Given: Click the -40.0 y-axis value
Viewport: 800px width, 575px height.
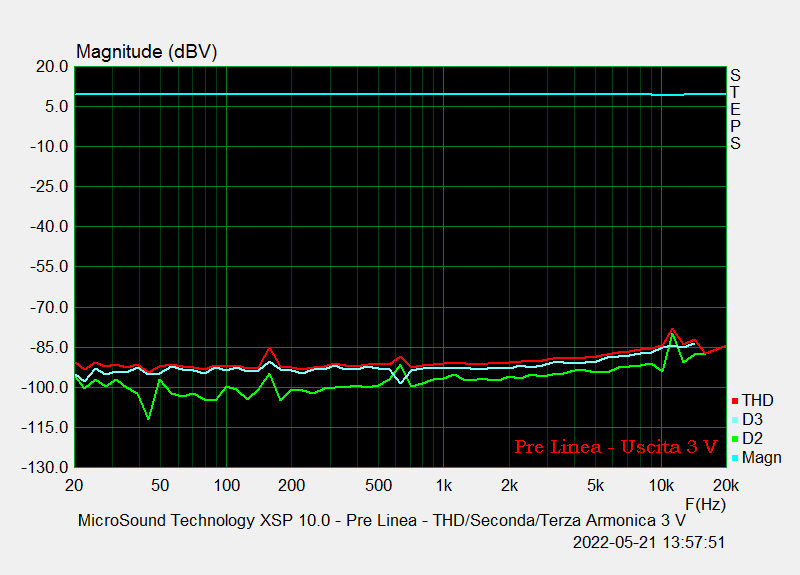Looking at the screenshot, I should pos(49,227).
